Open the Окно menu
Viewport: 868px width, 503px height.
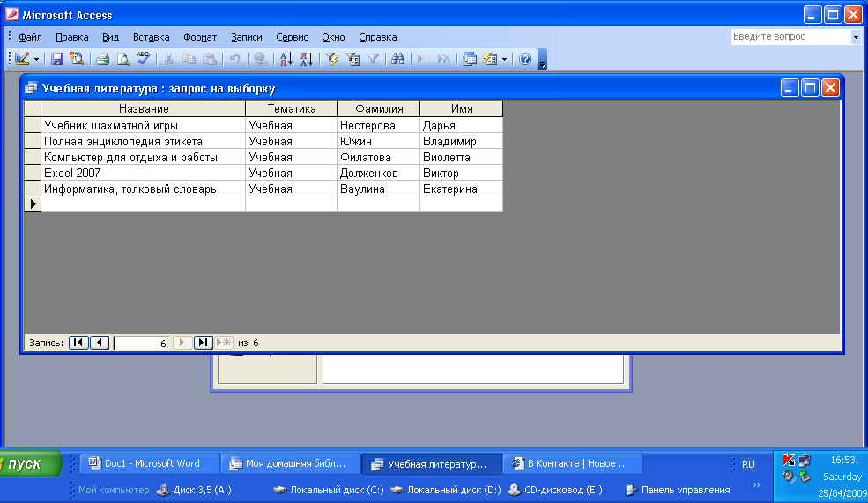coord(333,37)
